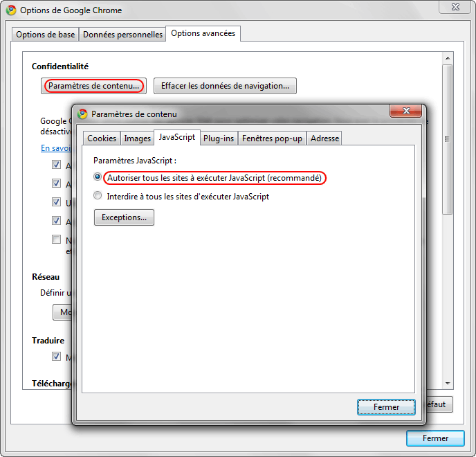This screenshot has height=457, width=476.
Task: Close the Paramètres de contenu dialog with X
Action: (x=406, y=111)
